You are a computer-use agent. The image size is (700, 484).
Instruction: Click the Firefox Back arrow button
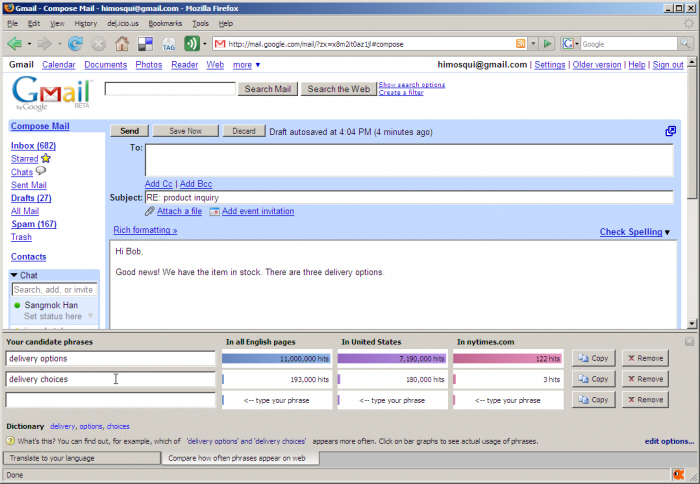point(15,44)
